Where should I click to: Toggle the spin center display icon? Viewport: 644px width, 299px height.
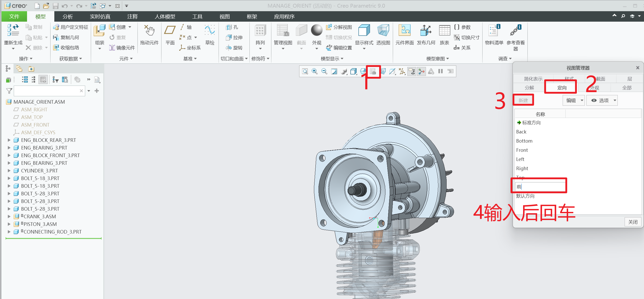pos(421,72)
